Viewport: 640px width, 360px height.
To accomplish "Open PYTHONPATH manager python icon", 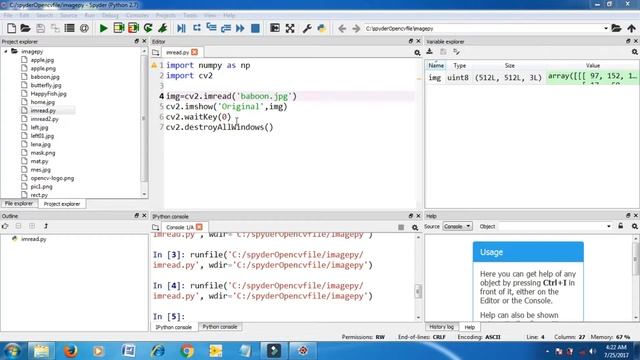I will (x=322, y=28).
